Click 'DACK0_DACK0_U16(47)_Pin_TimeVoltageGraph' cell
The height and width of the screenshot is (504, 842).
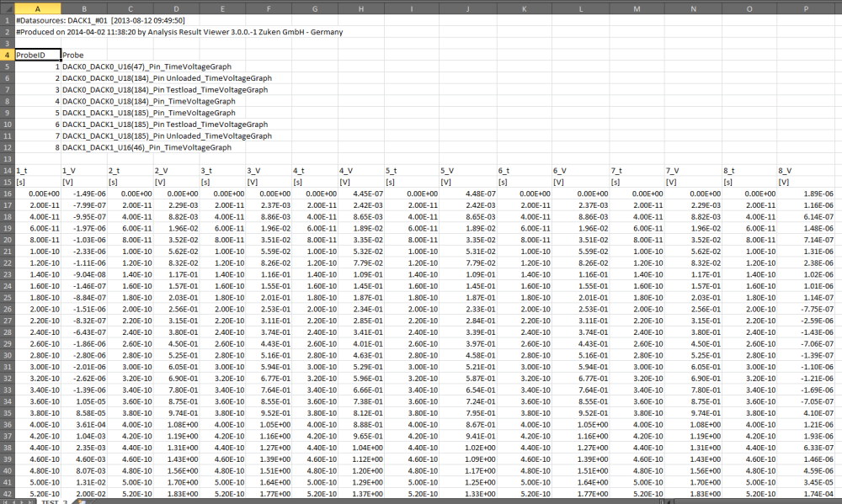(147, 66)
